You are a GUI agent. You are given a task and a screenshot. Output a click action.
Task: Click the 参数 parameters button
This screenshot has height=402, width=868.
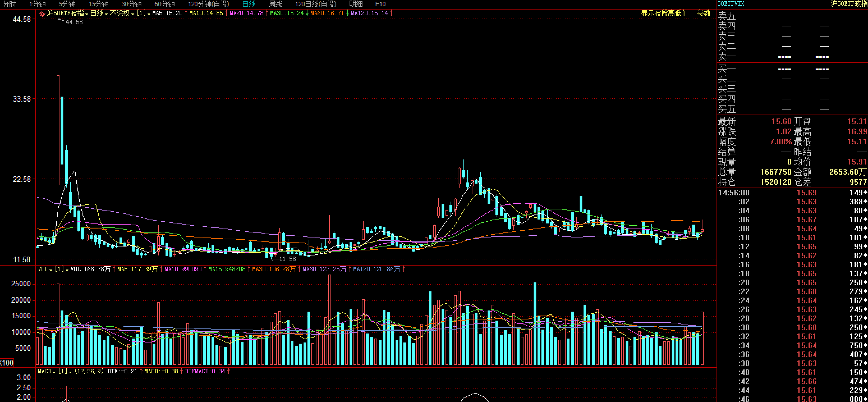[x=704, y=13]
